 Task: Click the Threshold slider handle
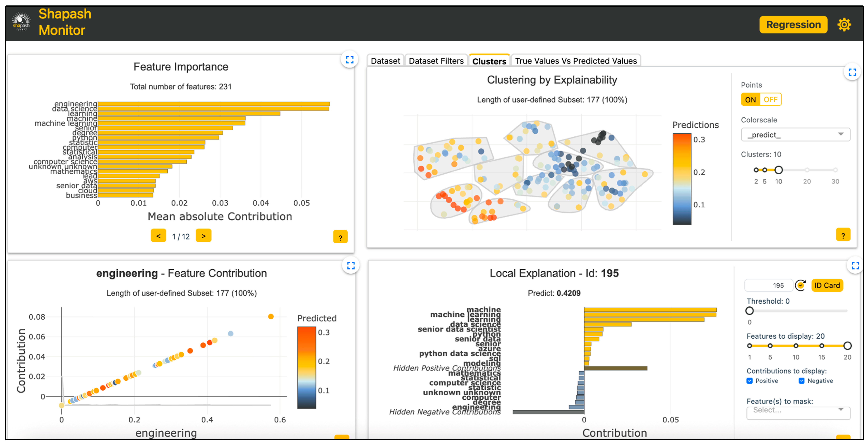[749, 311]
